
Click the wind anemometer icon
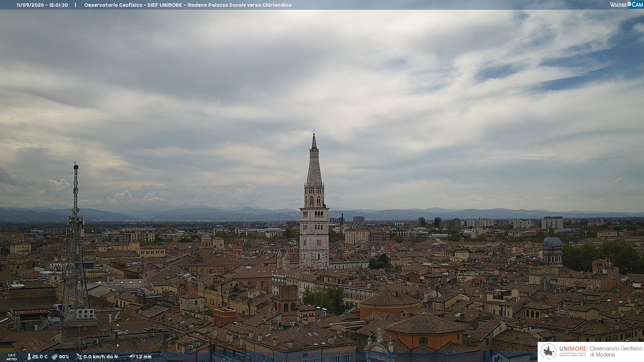(x=79, y=357)
